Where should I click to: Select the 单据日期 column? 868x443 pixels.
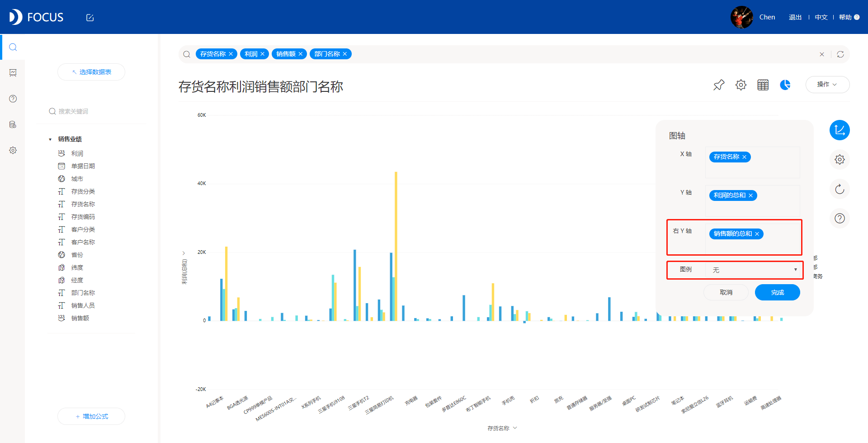(83, 166)
